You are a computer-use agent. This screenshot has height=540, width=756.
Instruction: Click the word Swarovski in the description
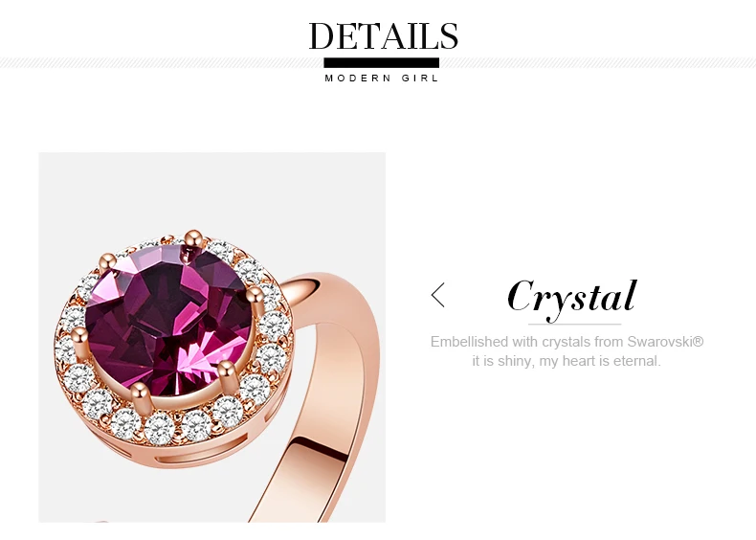pyautogui.click(x=659, y=342)
